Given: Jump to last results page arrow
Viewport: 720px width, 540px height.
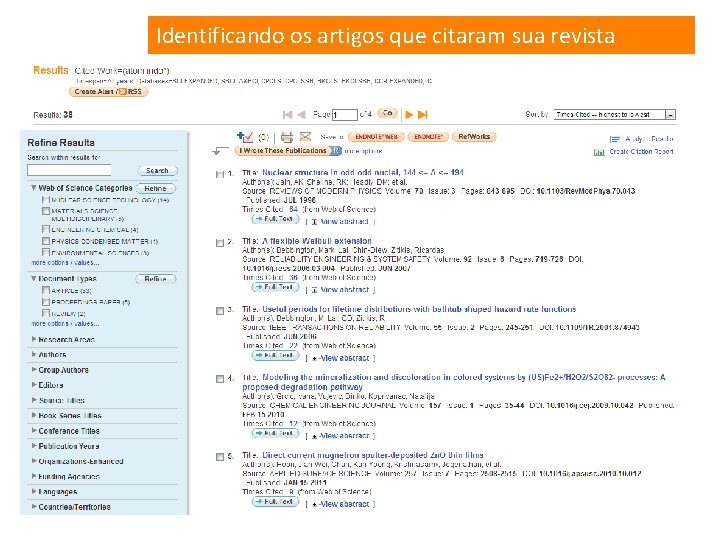Looking at the screenshot, I should coord(423,114).
